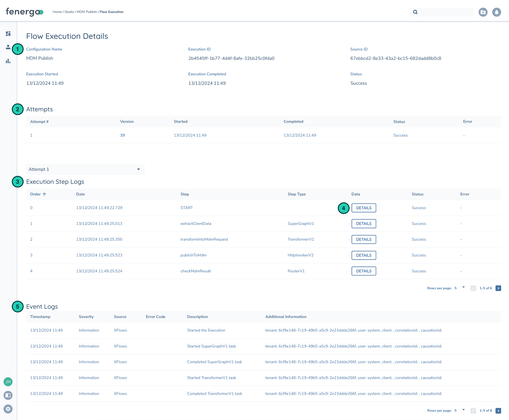Click the Home breadcrumb link
The width and height of the screenshot is (509, 420).
pyautogui.click(x=57, y=12)
